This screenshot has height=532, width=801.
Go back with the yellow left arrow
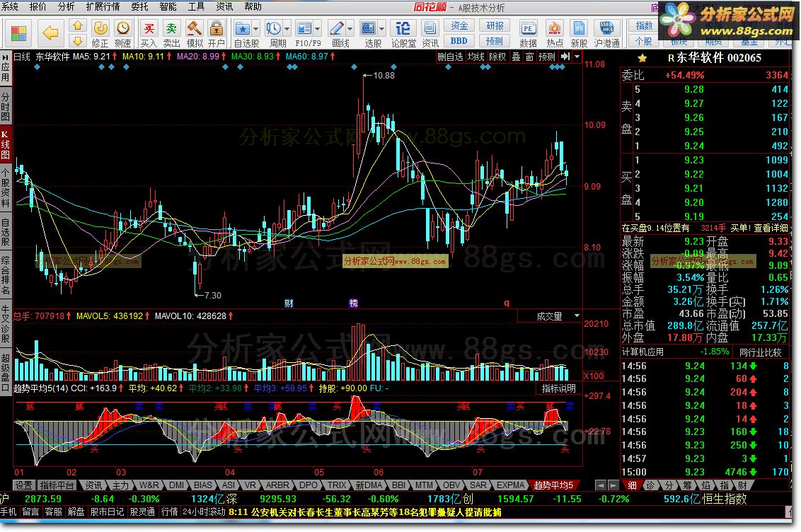(50, 33)
